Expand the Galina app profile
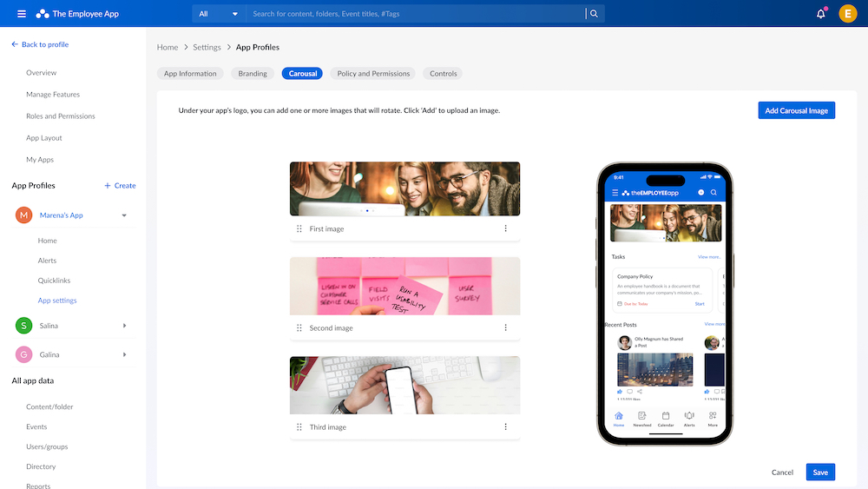This screenshot has width=868, height=489. (124, 354)
